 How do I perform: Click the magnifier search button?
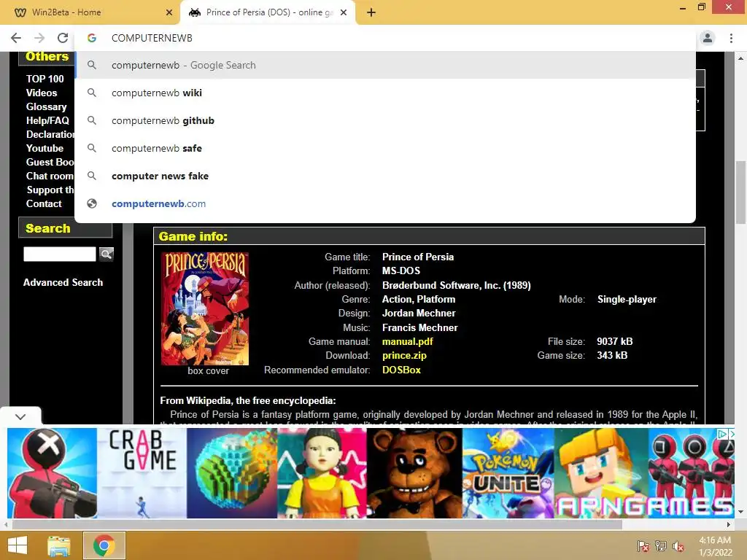[107, 254]
